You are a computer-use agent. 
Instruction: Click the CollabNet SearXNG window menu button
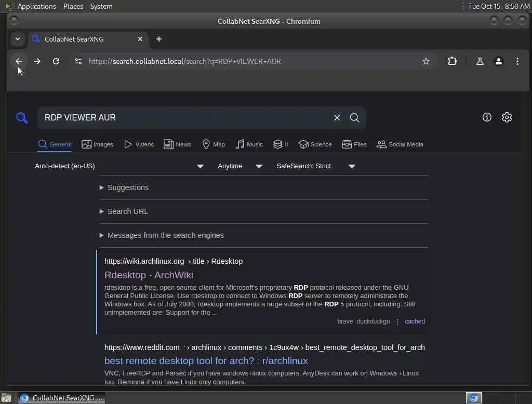[x=14, y=21]
